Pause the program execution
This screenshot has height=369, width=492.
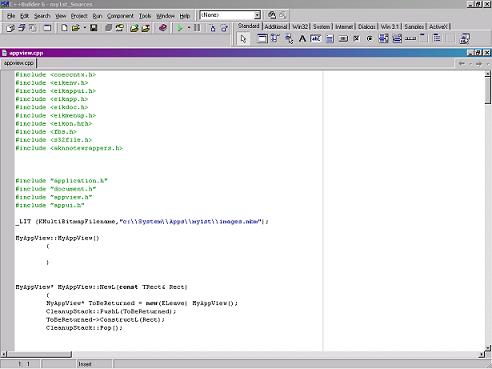197,28
